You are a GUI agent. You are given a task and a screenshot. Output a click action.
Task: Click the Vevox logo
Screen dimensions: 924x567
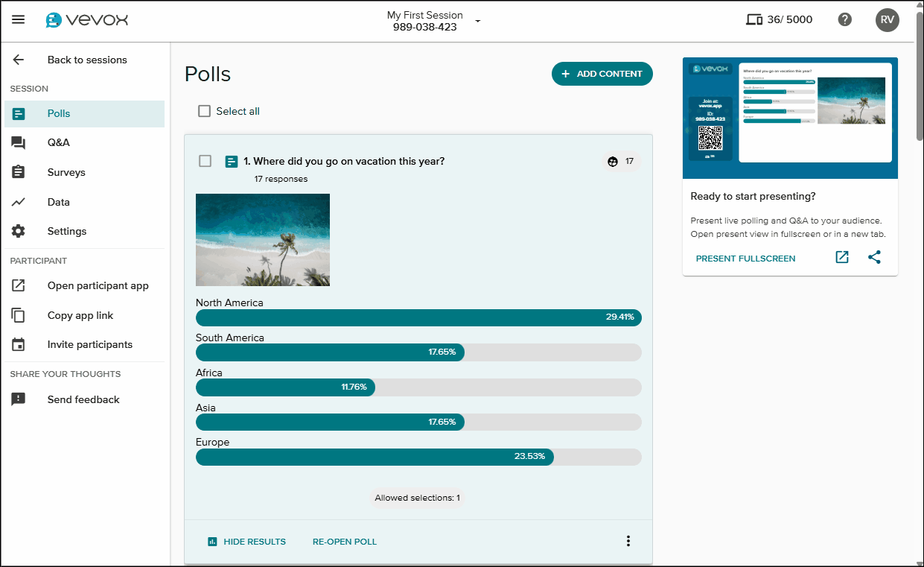[86, 20]
